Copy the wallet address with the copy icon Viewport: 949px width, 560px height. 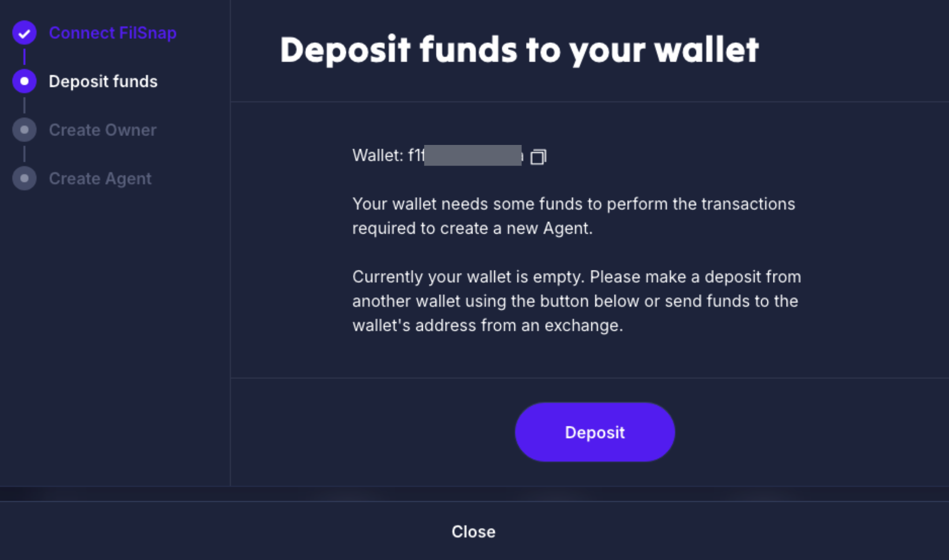[538, 157]
